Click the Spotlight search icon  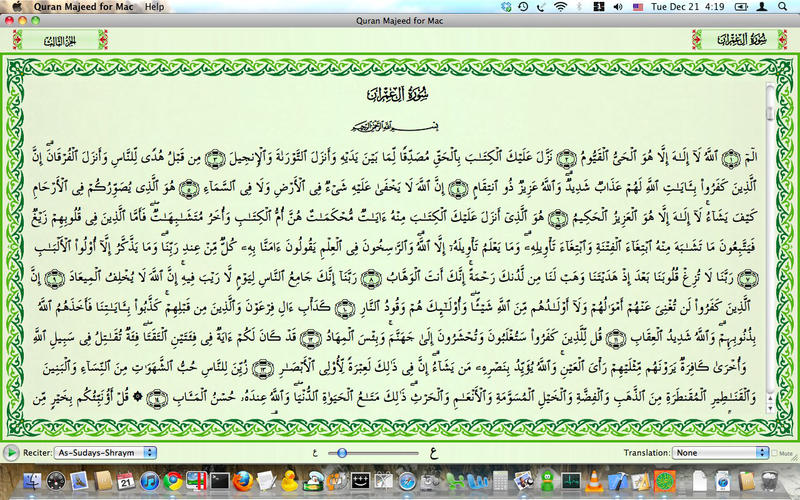783,7
